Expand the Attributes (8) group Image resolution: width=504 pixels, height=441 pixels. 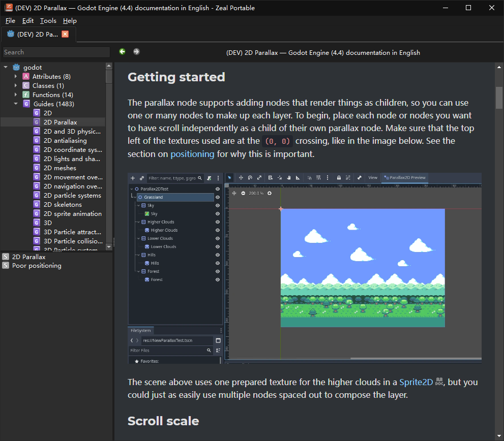(15, 76)
